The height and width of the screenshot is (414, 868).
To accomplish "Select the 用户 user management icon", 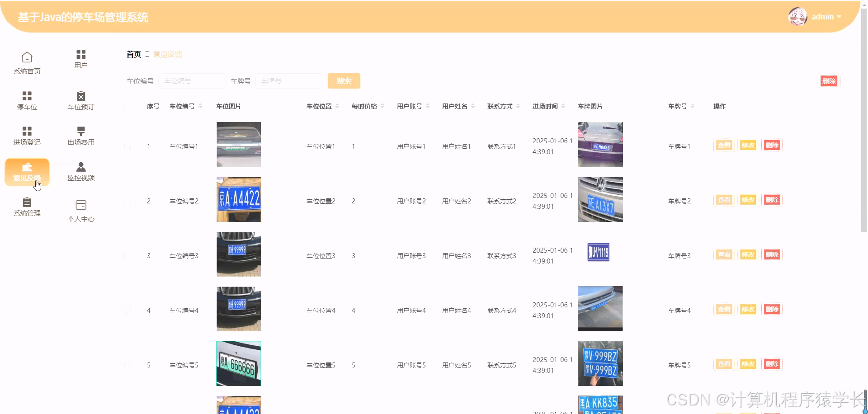I will (x=80, y=58).
